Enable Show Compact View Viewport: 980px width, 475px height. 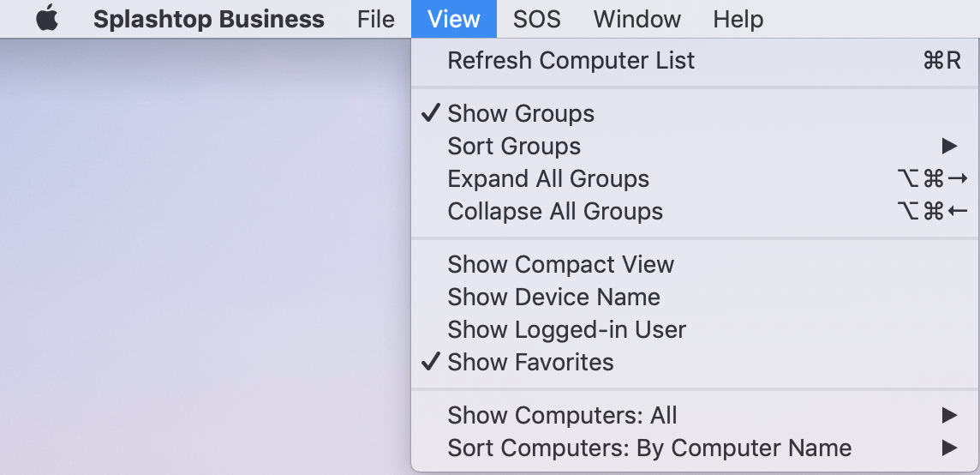pos(695,264)
